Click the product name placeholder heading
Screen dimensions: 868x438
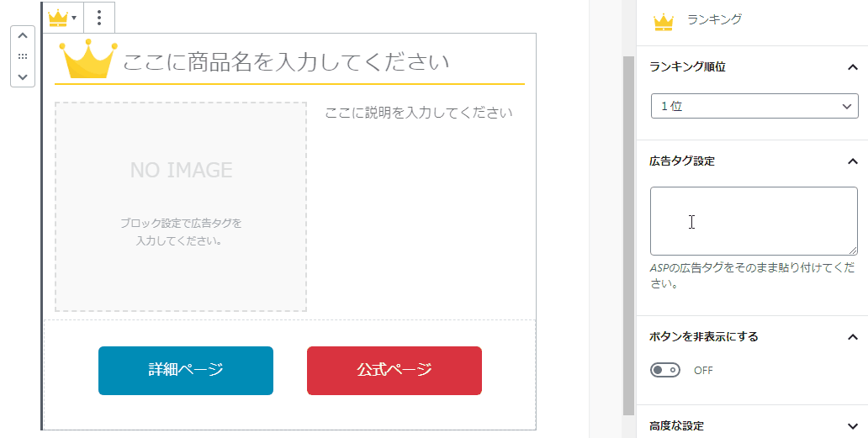click(x=286, y=61)
